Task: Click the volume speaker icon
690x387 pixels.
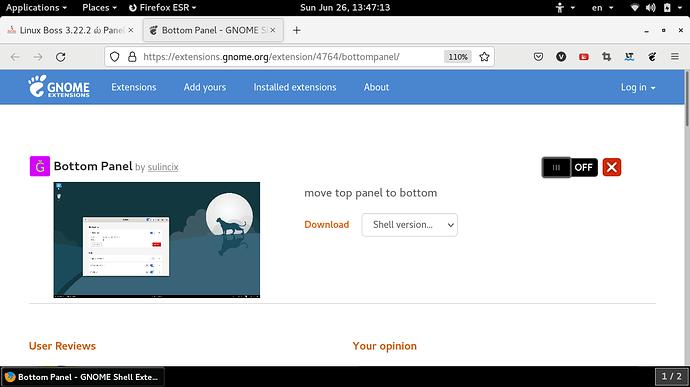Action: tap(650, 7)
